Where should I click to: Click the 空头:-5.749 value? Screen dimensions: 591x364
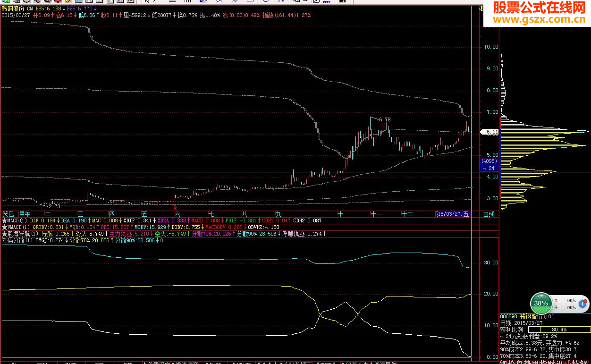[x=170, y=234]
